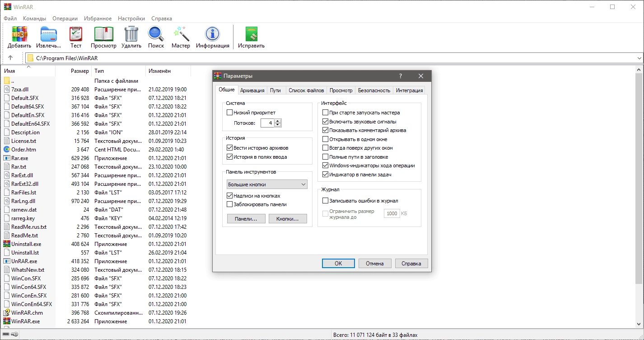Screen dimensions: 644x340
Task: Toggle Вести историю архивов checkbox
Action: pos(229,148)
